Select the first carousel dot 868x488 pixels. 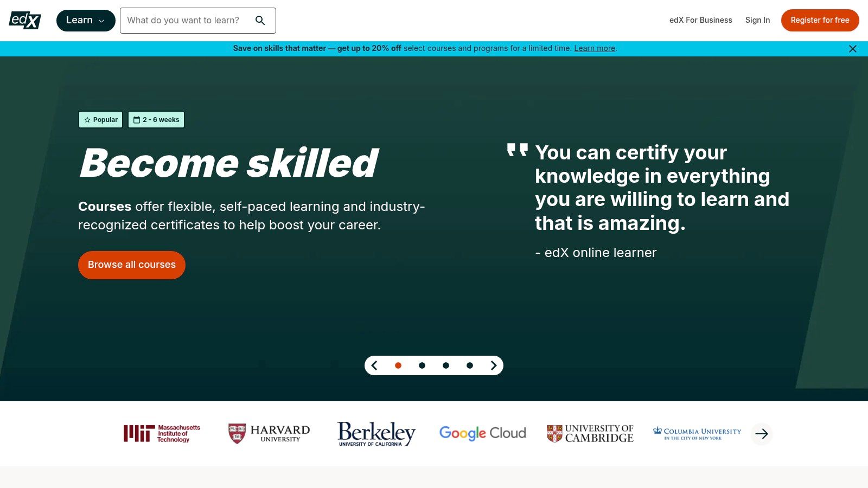pyautogui.click(x=398, y=365)
